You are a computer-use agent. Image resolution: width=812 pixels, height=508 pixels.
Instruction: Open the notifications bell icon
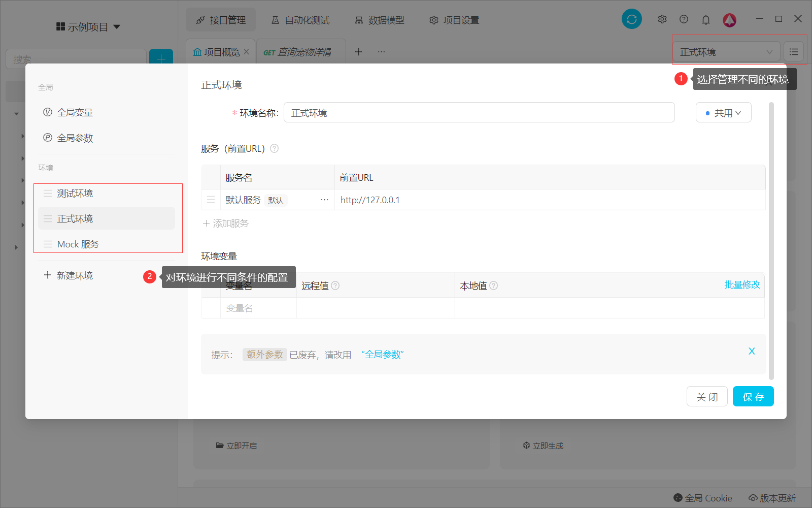[x=706, y=20]
